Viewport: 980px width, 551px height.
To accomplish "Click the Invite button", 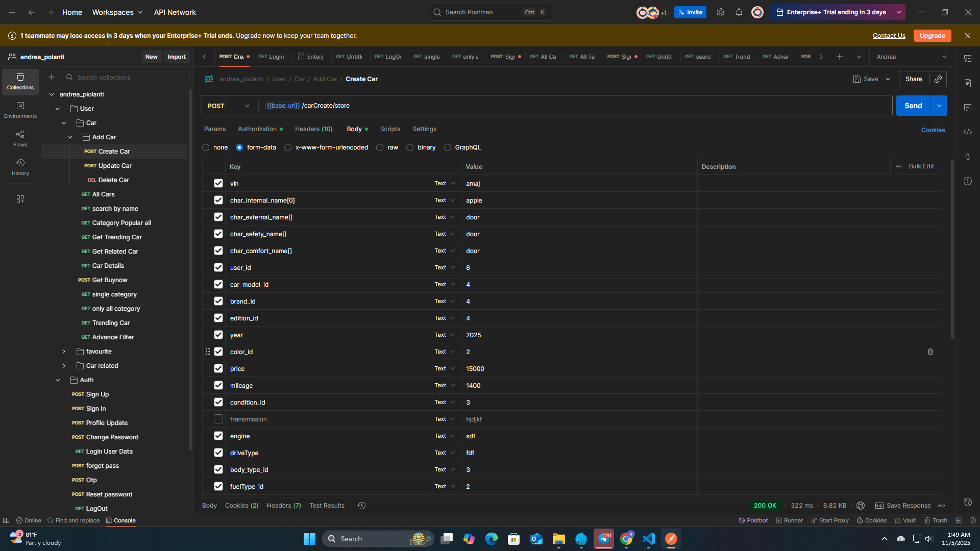I will 690,12.
